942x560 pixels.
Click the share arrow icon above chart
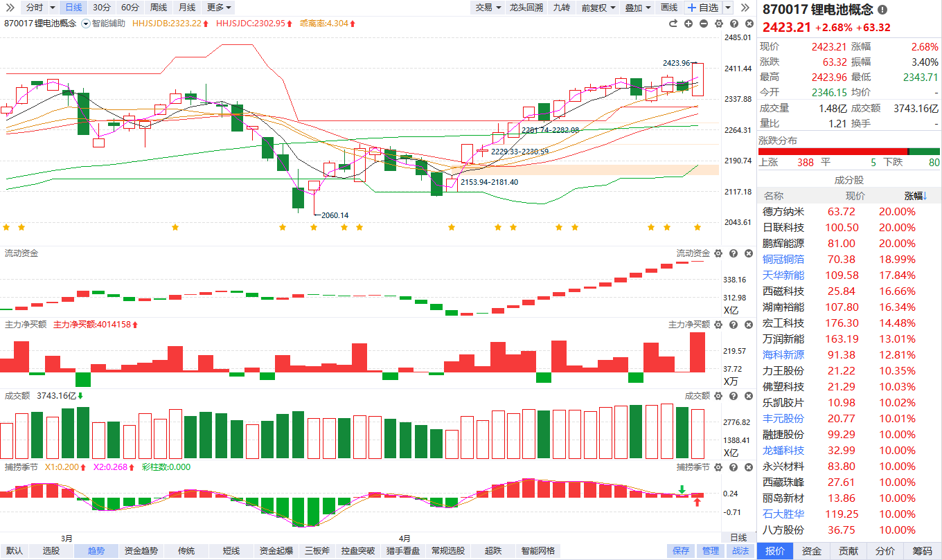[x=673, y=24]
